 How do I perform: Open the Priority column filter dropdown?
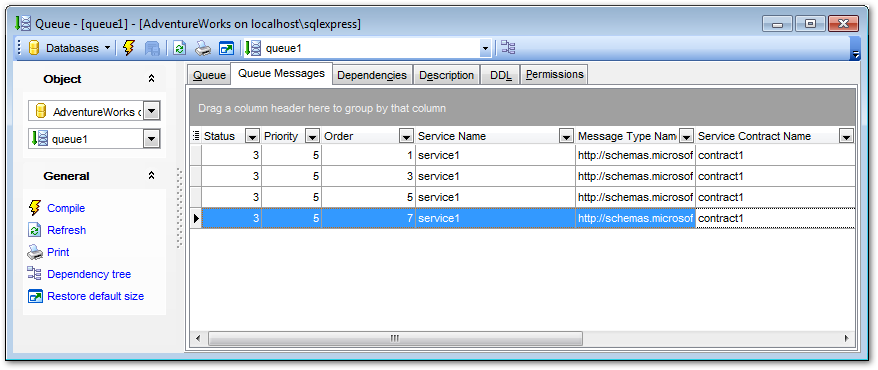(x=312, y=136)
